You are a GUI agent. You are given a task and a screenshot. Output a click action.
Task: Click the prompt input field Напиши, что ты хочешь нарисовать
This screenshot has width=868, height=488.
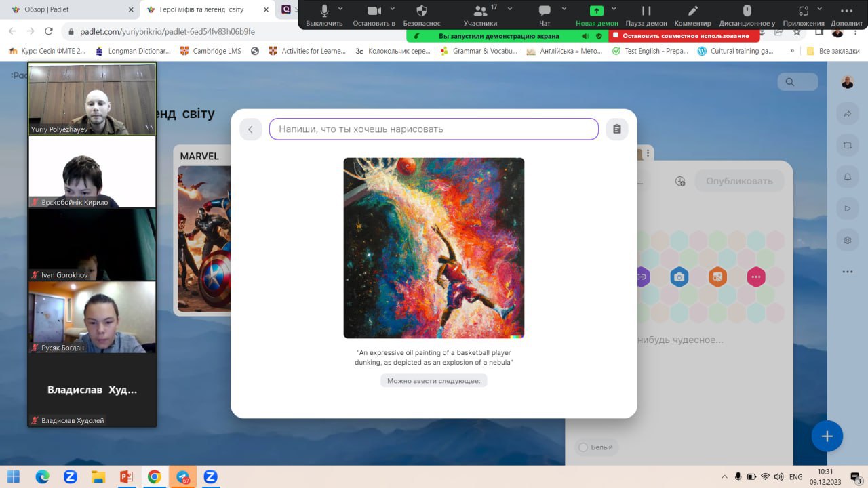pos(433,129)
